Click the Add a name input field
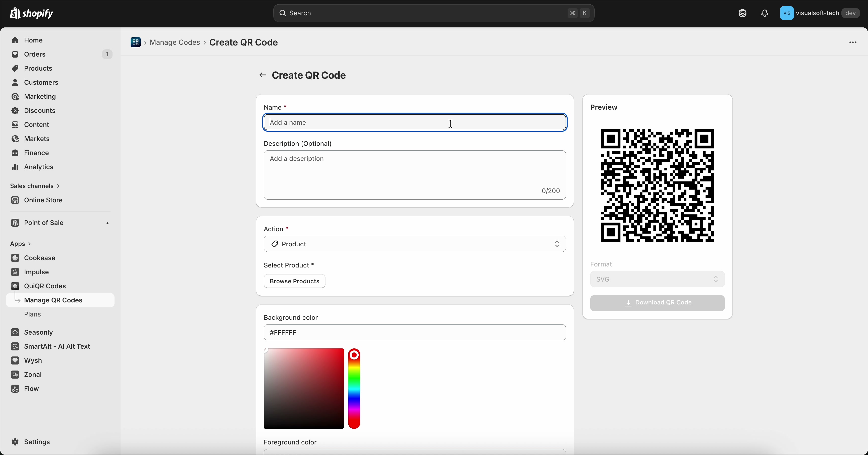 414,122
